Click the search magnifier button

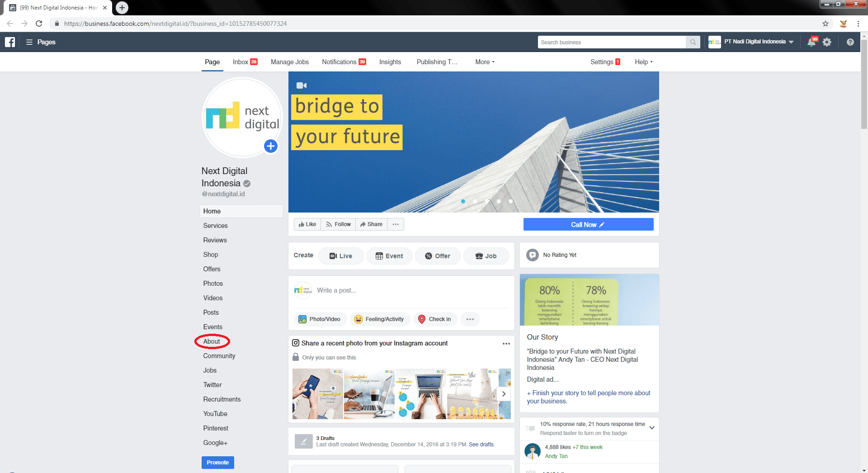click(x=693, y=42)
